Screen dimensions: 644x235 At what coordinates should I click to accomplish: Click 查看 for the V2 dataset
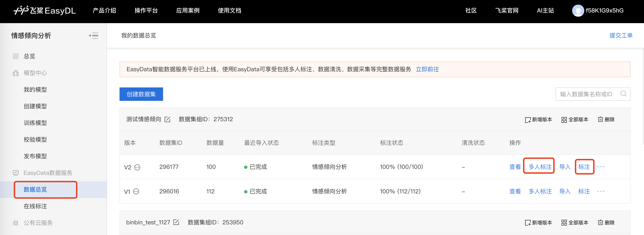click(x=515, y=167)
